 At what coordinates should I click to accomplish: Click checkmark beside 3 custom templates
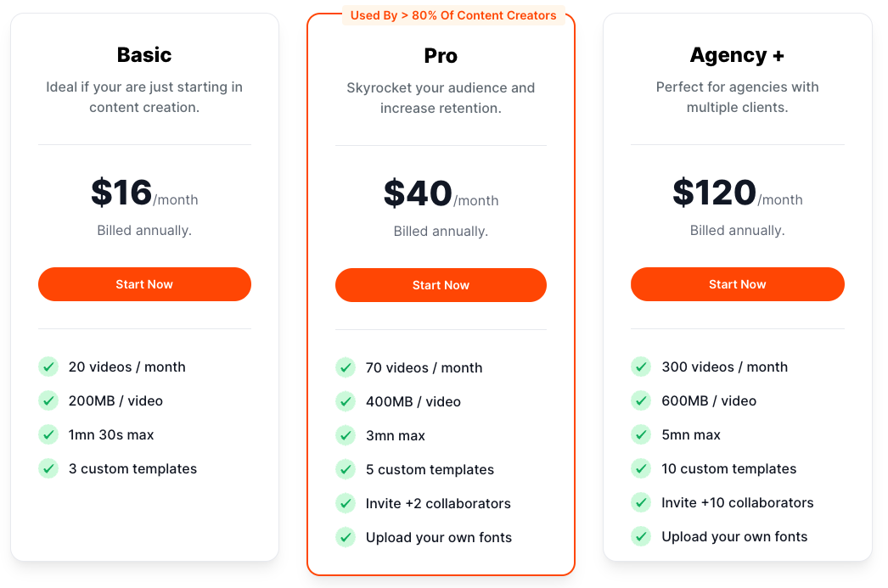coord(48,468)
